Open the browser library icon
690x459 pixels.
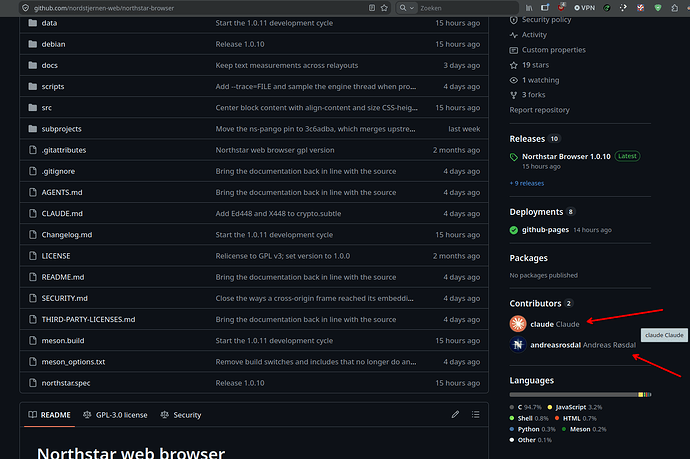click(529, 8)
